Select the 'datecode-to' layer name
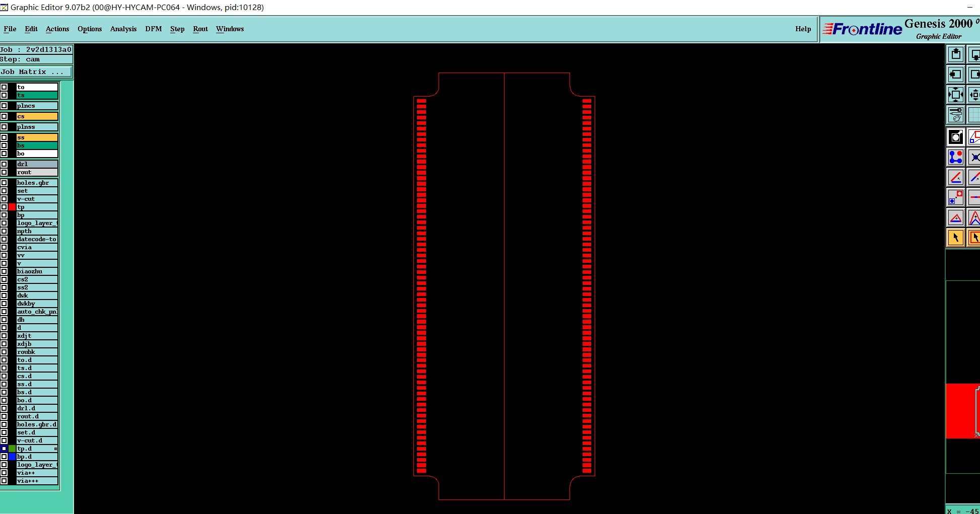Screen dimensions: 980x514 pos(37,239)
